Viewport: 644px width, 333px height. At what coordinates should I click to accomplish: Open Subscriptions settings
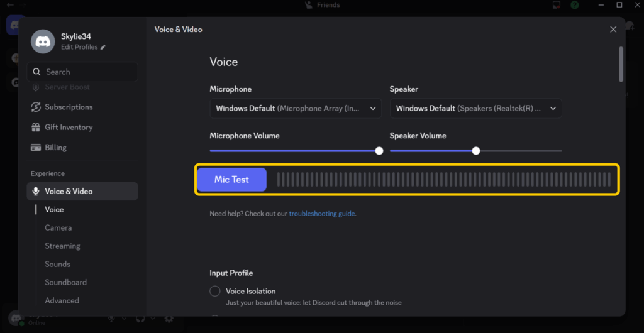82,107
